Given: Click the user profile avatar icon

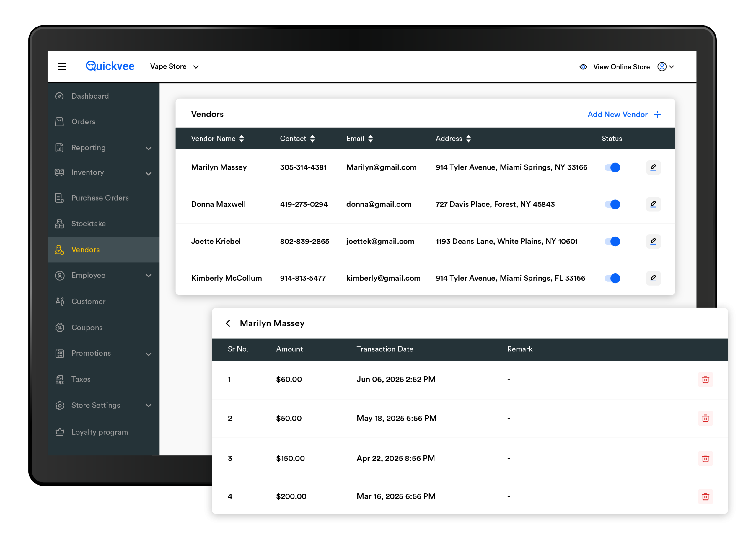Looking at the screenshot, I should [662, 66].
